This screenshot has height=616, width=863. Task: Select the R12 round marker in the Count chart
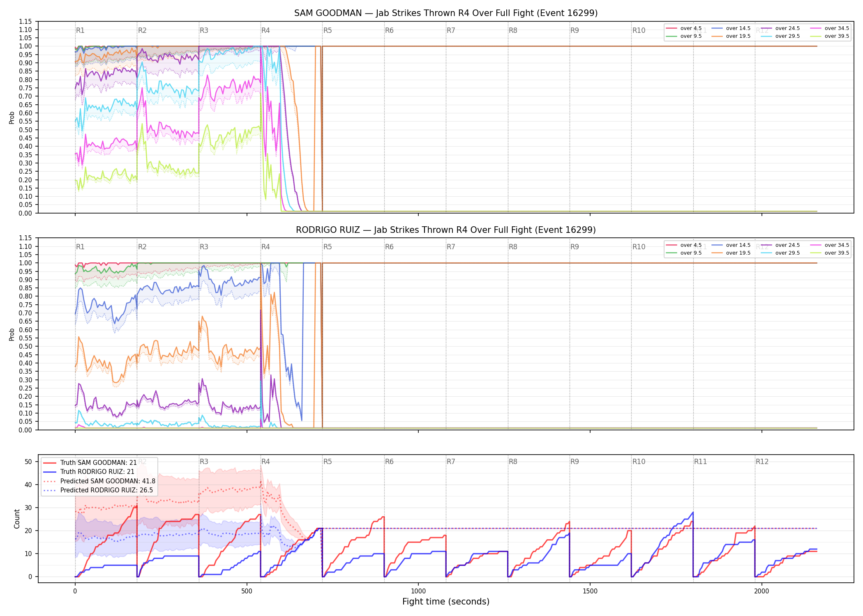(x=762, y=462)
